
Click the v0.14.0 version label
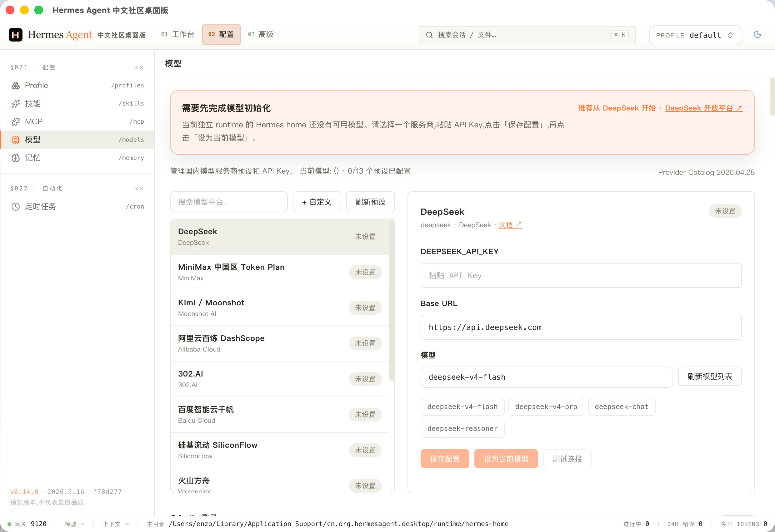(24, 492)
